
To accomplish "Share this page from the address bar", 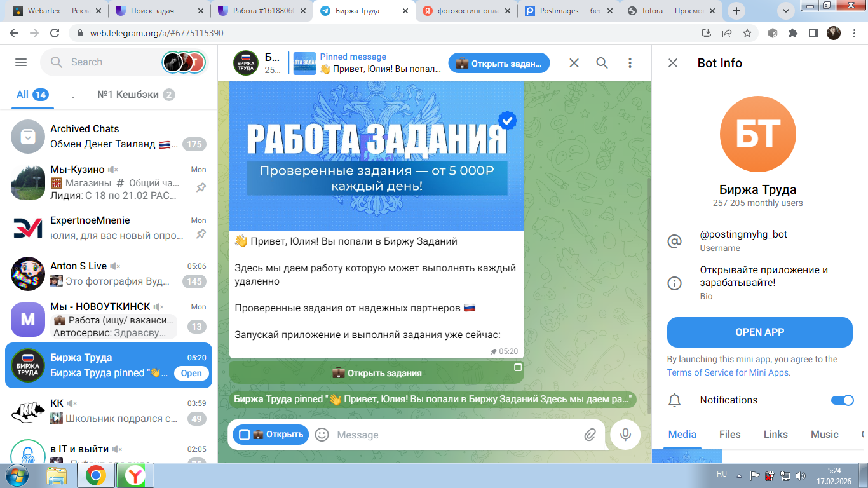I will pyautogui.click(x=726, y=33).
